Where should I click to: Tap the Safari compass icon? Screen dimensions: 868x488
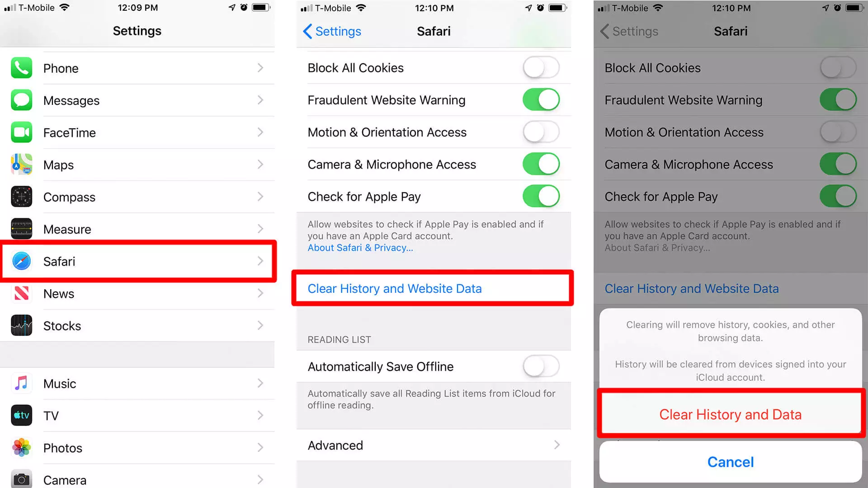(21, 261)
